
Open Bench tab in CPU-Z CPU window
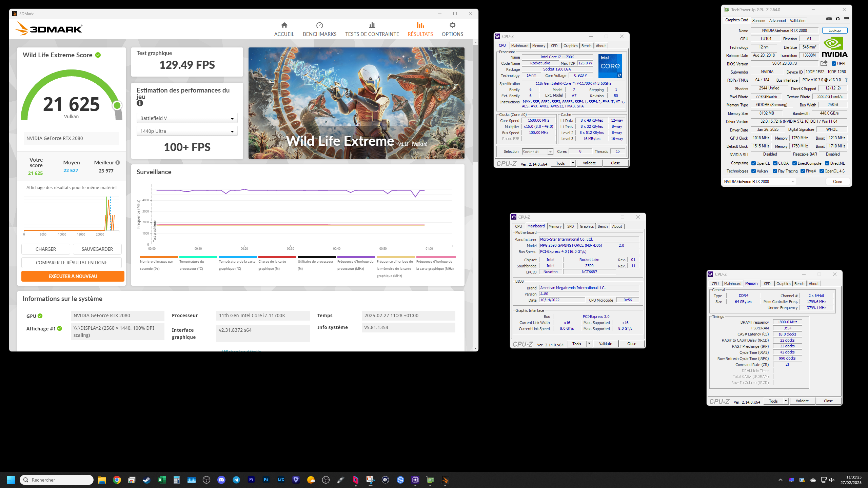click(x=586, y=46)
